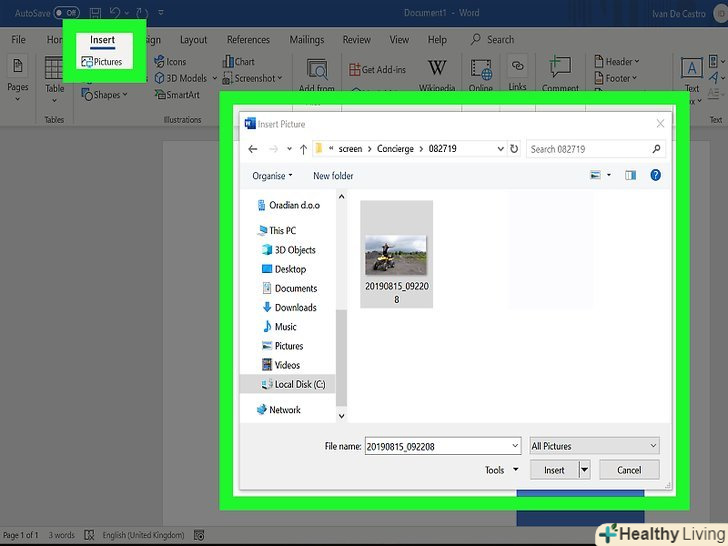
Task: Select Local Disk (C:) in navigation tree
Action: 299,384
